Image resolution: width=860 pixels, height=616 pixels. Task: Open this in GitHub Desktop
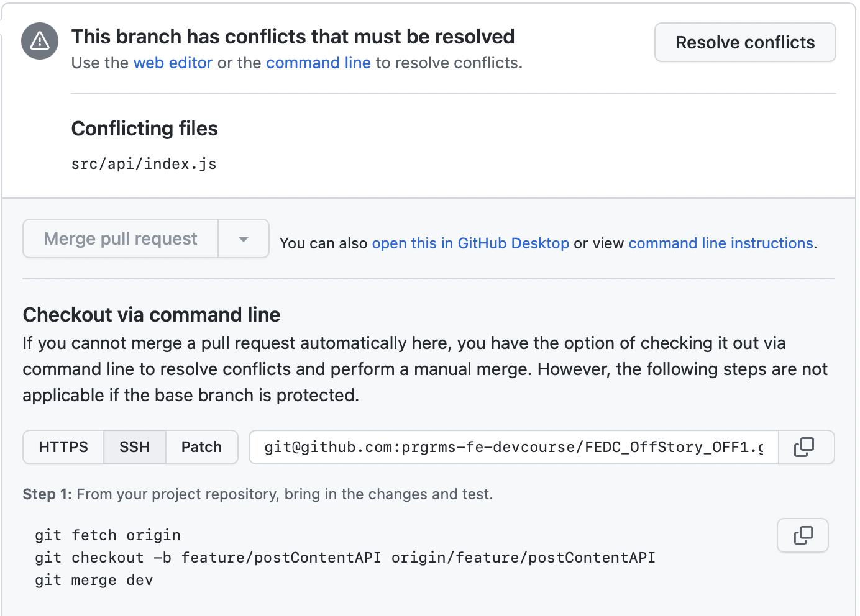(x=470, y=243)
